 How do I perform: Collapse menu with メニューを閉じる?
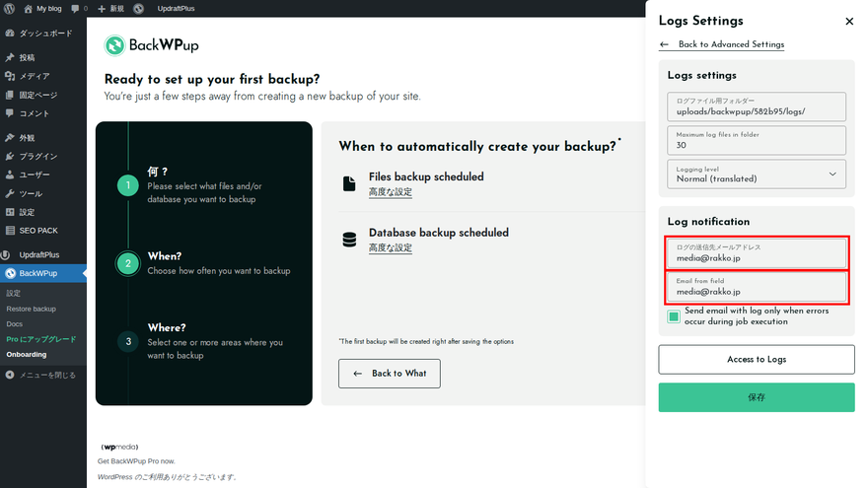(x=43, y=376)
